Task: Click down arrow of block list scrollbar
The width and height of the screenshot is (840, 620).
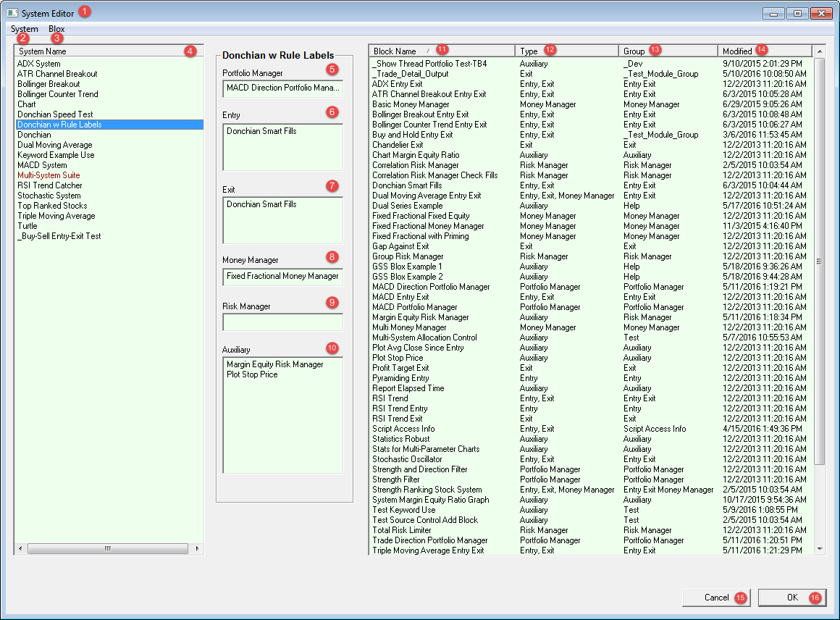Action: point(820,549)
